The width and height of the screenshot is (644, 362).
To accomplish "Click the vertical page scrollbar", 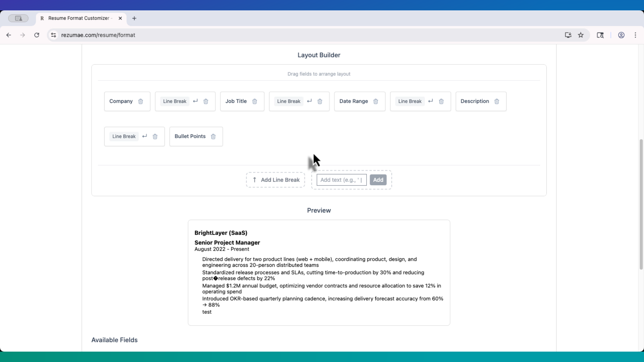I will click(641, 204).
